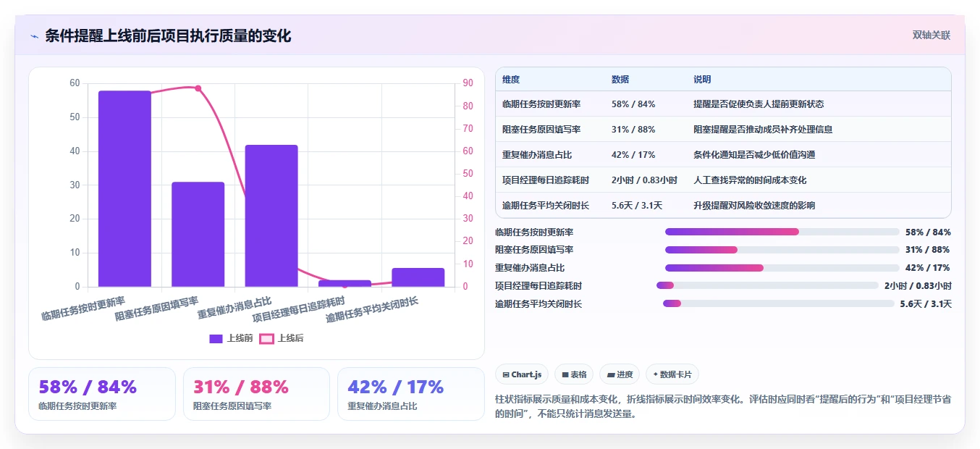Screen dimensions: 980x449
Task: Select the 逾期任务平均关闭时长 table row
Action: click(x=723, y=205)
